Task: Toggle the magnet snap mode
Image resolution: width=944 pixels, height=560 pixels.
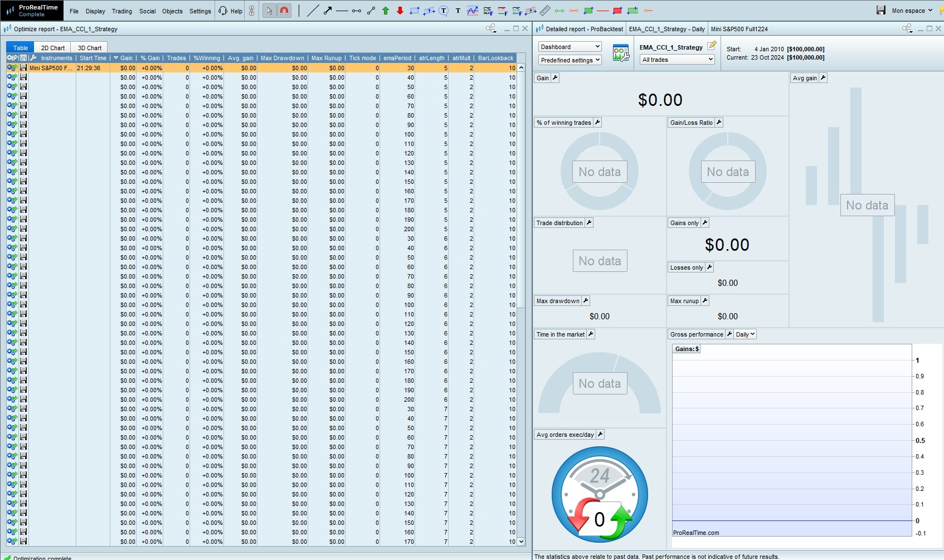Action: (x=284, y=11)
